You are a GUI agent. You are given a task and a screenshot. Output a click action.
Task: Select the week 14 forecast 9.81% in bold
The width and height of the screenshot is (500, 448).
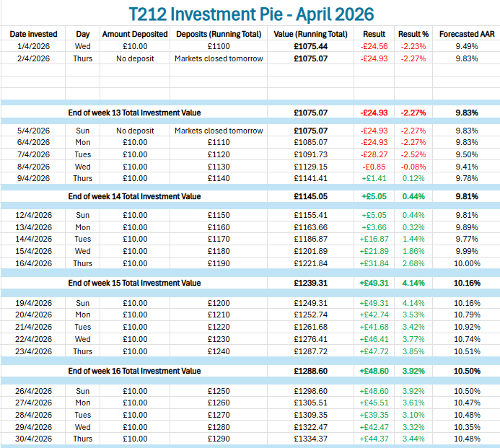click(x=467, y=196)
